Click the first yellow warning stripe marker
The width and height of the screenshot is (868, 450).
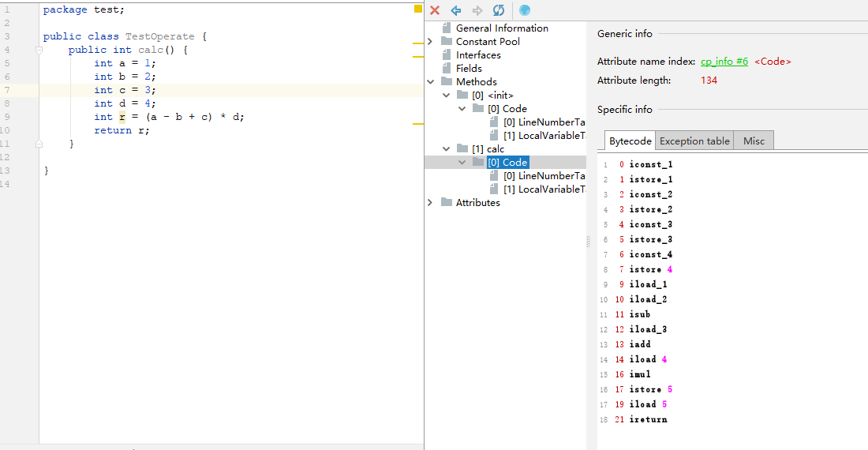(418, 43)
